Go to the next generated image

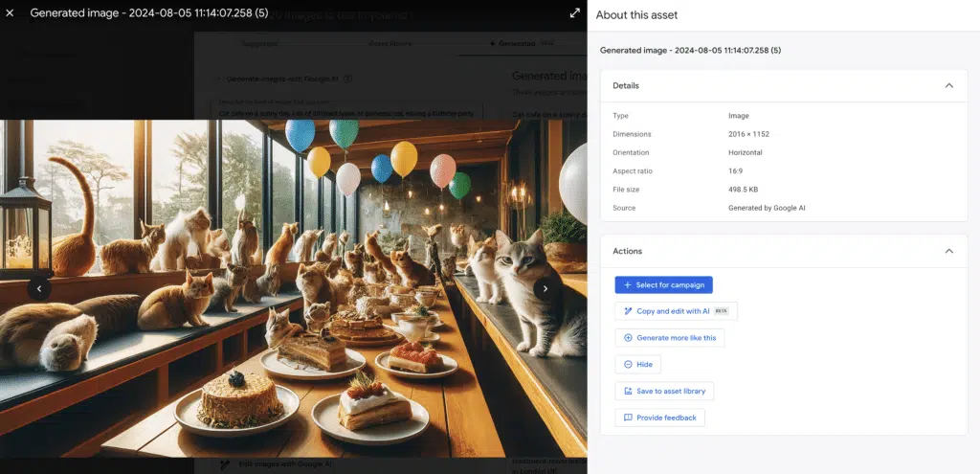point(545,288)
